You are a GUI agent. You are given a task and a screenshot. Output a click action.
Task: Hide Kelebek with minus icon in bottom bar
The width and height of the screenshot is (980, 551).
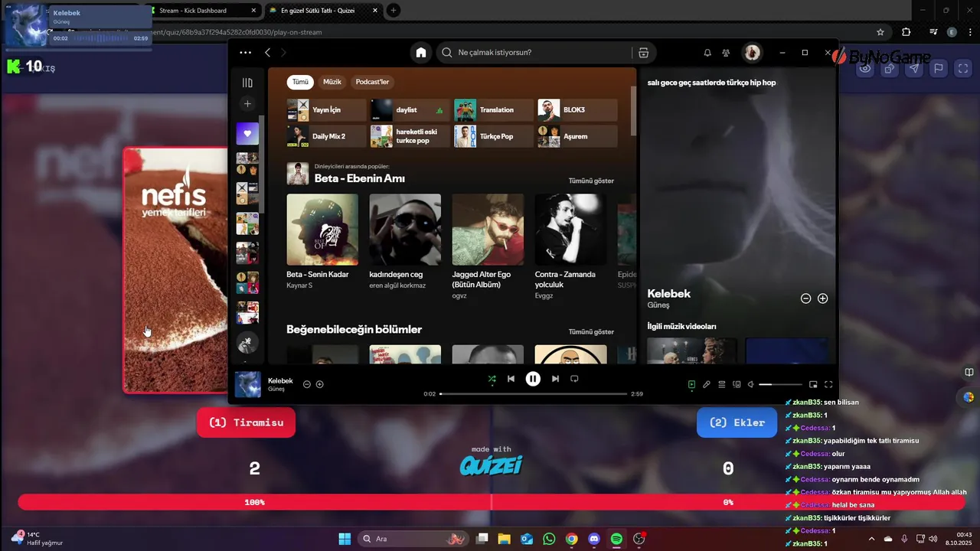pos(307,384)
